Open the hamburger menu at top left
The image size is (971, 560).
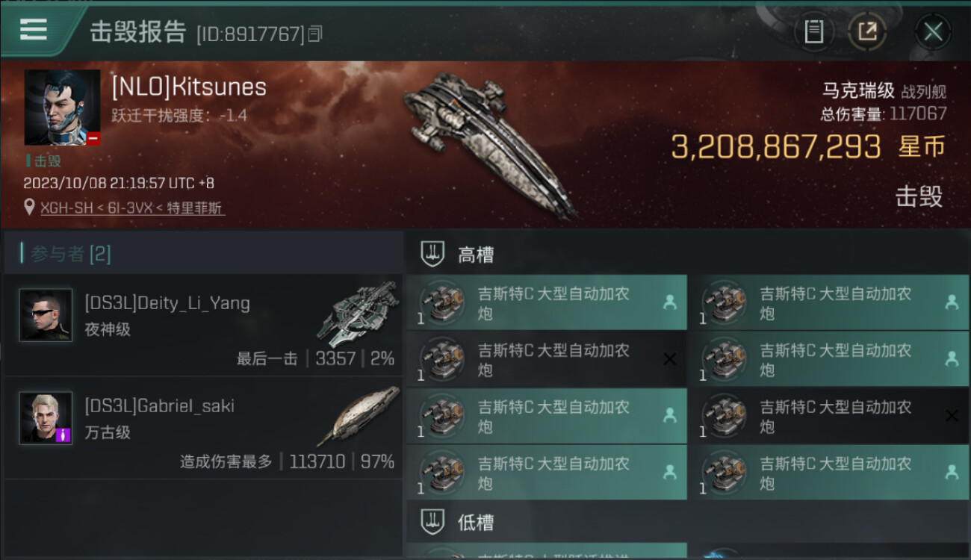pos(34,29)
